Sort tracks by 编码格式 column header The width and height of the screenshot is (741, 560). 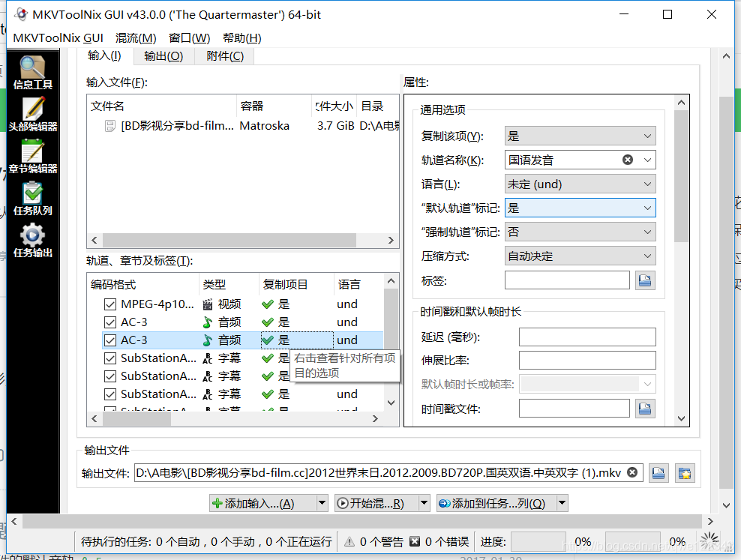pyautogui.click(x=142, y=284)
